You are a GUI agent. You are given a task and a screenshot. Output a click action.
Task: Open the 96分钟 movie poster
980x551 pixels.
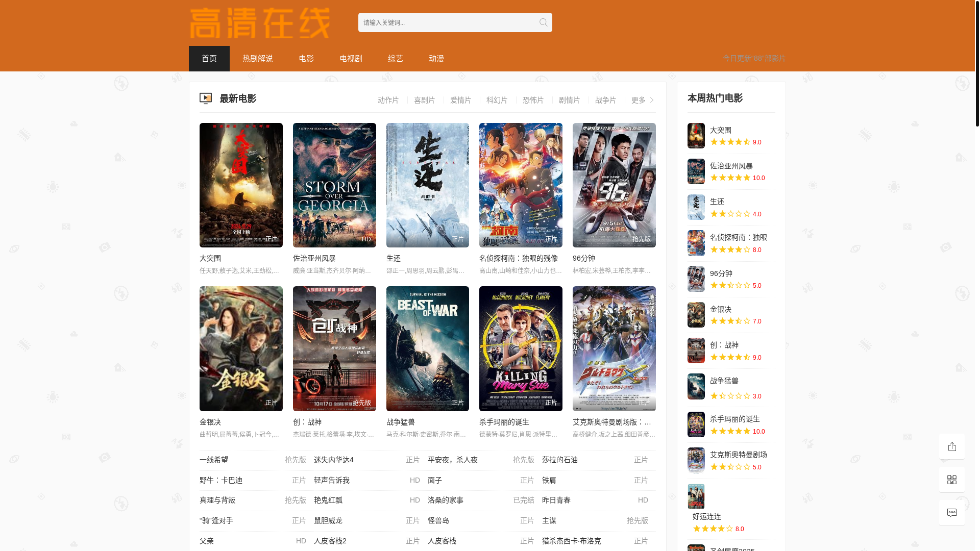614,185
